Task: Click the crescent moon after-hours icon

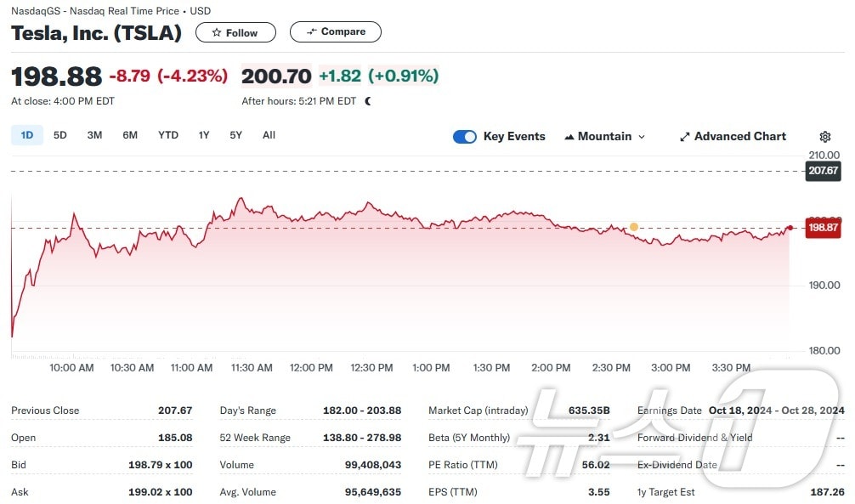Action: [x=366, y=99]
